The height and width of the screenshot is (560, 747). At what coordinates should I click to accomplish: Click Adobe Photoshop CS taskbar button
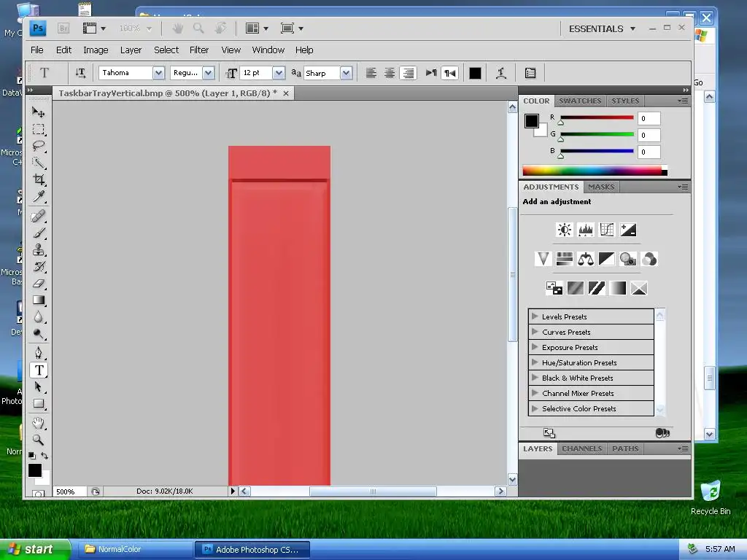[252, 550]
